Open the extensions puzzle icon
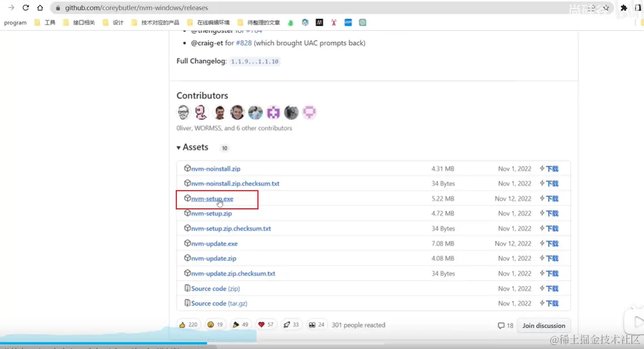 point(624,8)
